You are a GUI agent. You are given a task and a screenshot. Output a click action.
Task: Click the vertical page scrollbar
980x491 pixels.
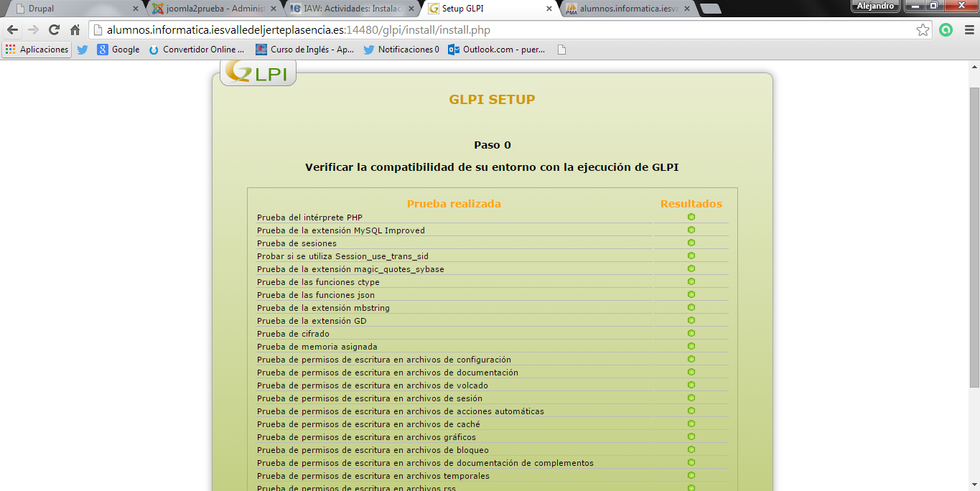974,237
